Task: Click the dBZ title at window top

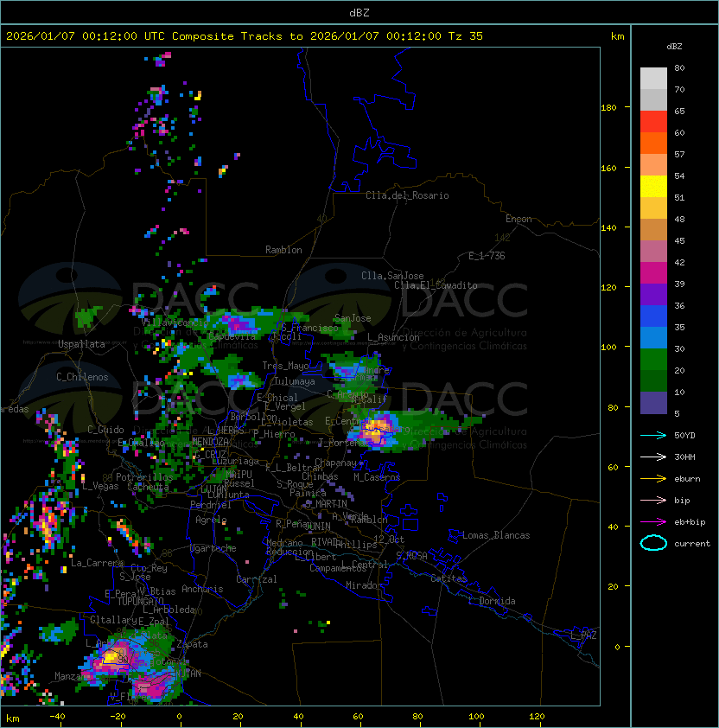Action: (x=359, y=12)
